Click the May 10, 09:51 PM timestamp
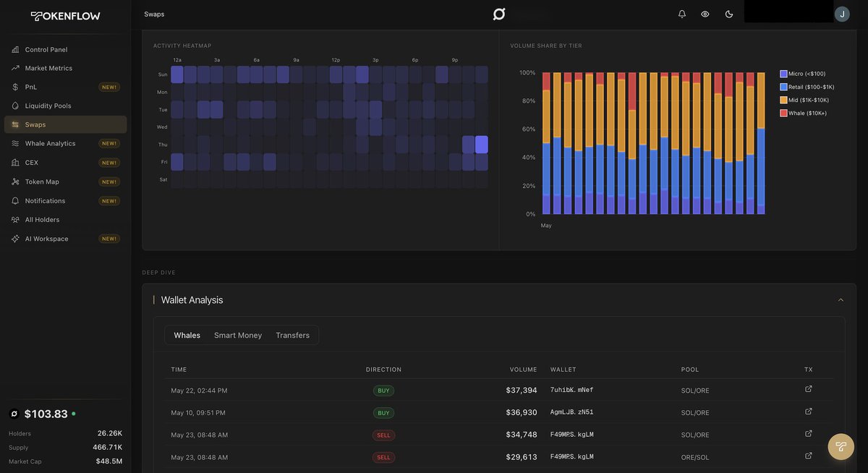The image size is (868, 473). coord(198,413)
